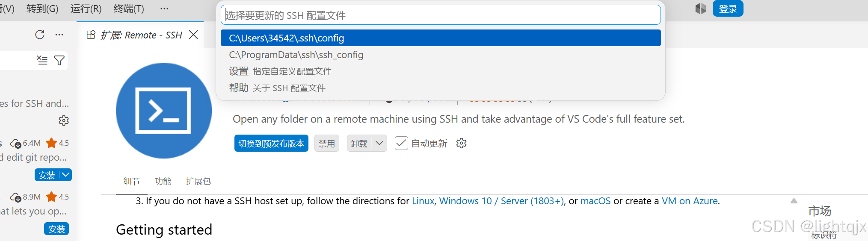
Task: Click 切换到预发布版本 button
Action: coord(271,143)
